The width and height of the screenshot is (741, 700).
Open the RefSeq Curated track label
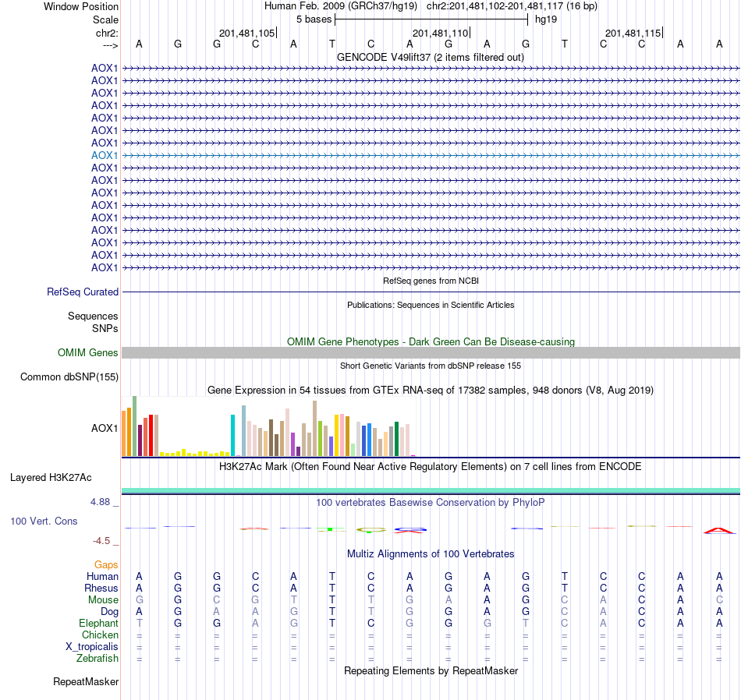pyautogui.click(x=83, y=292)
